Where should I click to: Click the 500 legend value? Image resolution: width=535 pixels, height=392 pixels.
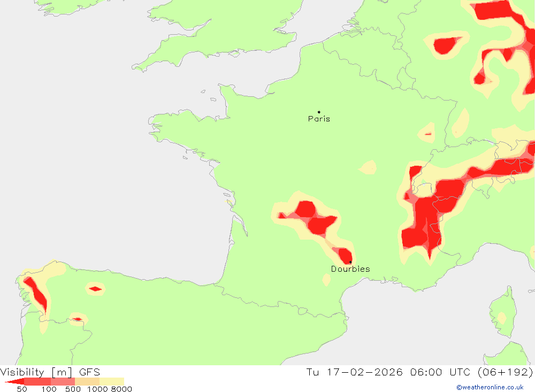73,389
